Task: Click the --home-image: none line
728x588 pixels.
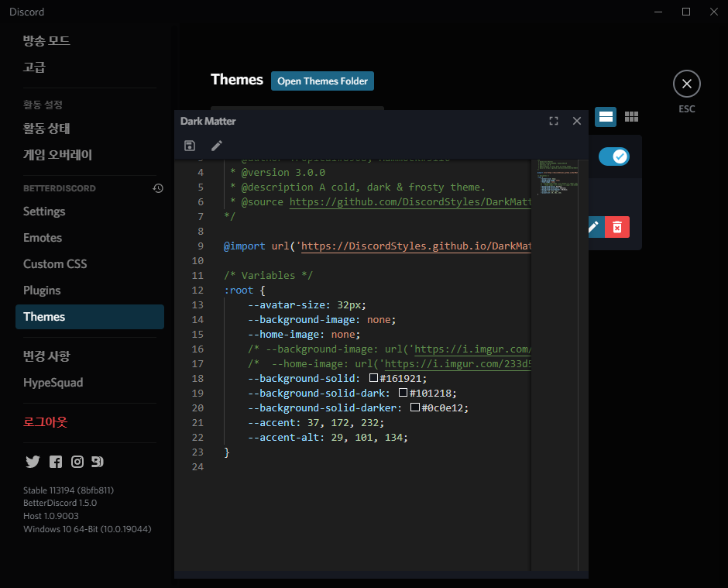Action: (304, 335)
